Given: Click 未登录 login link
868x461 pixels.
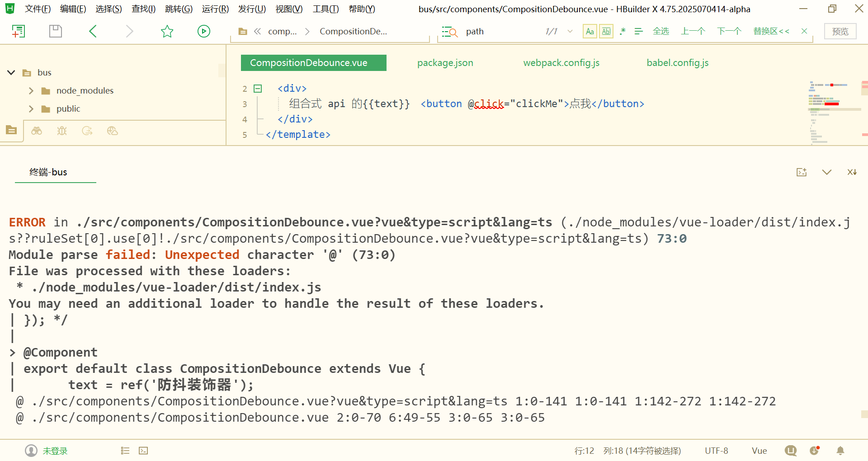Looking at the screenshot, I should (x=55, y=451).
